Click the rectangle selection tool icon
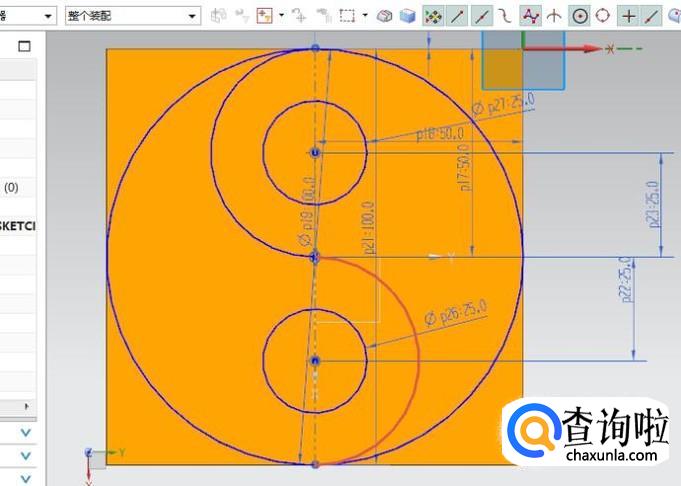The width and height of the screenshot is (681, 486). (347, 16)
